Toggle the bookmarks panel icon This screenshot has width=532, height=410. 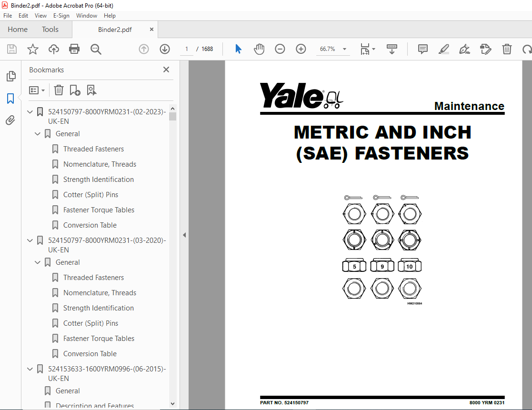coord(10,99)
